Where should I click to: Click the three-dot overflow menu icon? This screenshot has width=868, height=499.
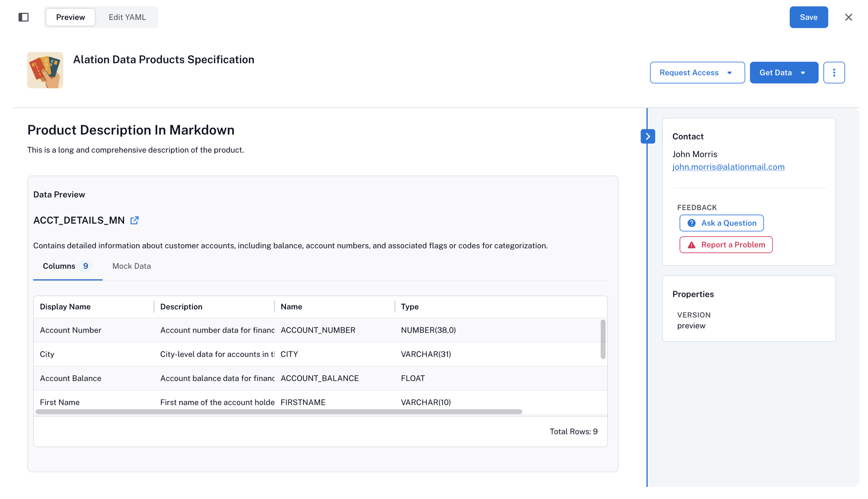pyautogui.click(x=834, y=72)
